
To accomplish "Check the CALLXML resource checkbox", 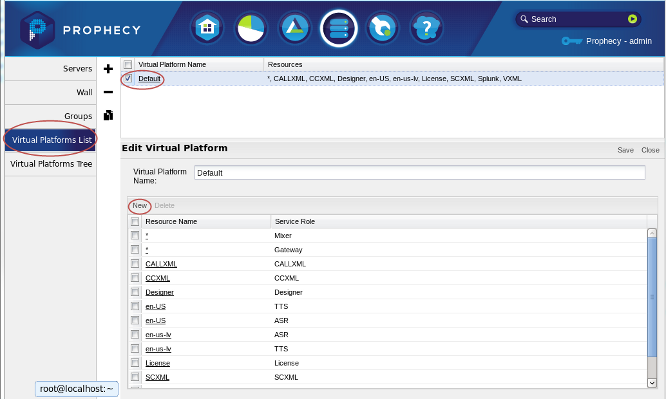I will pyautogui.click(x=135, y=264).
